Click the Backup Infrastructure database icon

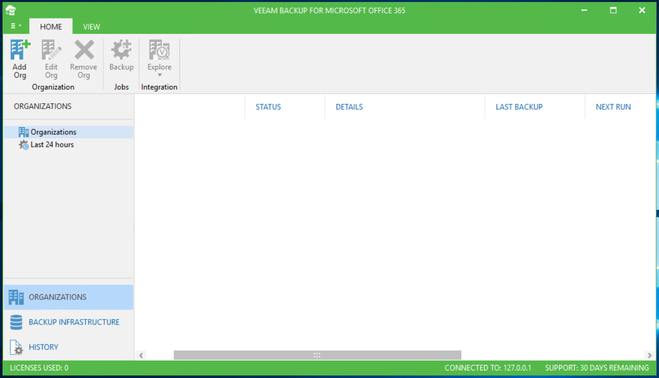[x=16, y=322]
